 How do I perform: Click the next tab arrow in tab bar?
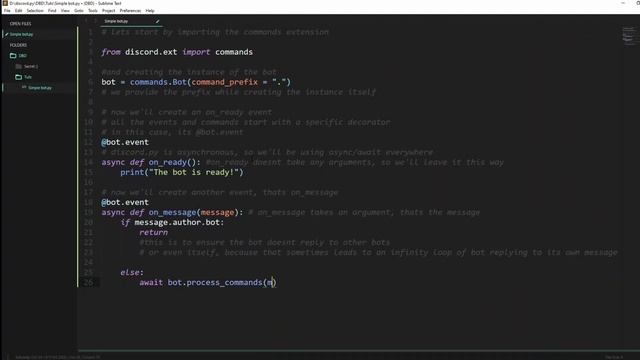coord(96,21)
